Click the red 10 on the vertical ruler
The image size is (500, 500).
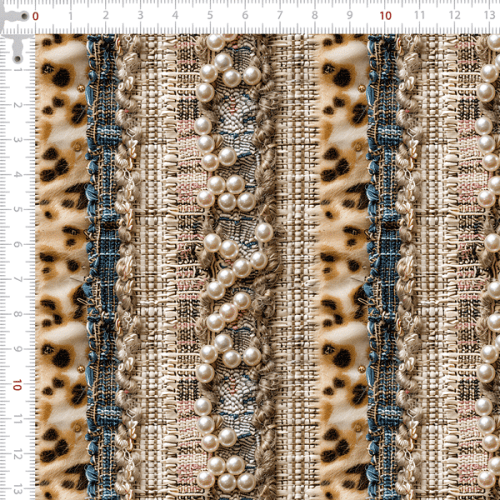tap(17, 385)
